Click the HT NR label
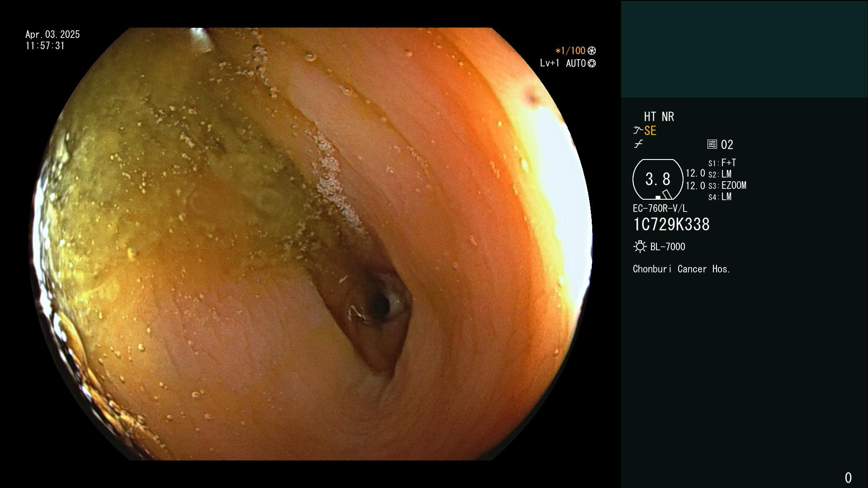Image resolution: width=868 pixels, height=488 pixels. coord(659,117)
